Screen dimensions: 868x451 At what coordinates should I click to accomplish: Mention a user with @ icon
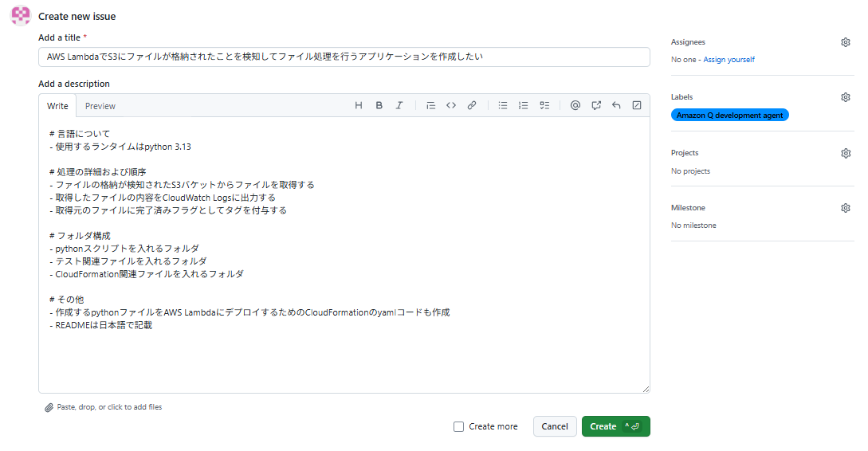[575, 105]
